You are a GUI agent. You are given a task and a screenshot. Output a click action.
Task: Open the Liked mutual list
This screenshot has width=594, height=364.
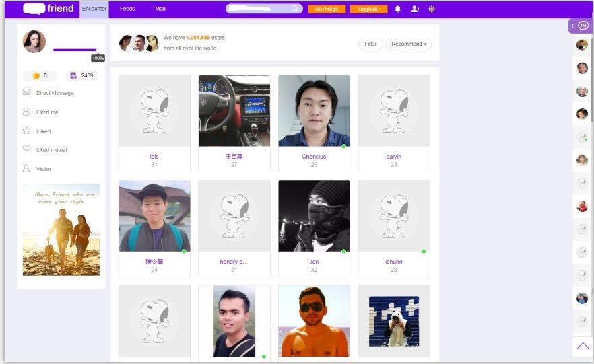(51, 150)
